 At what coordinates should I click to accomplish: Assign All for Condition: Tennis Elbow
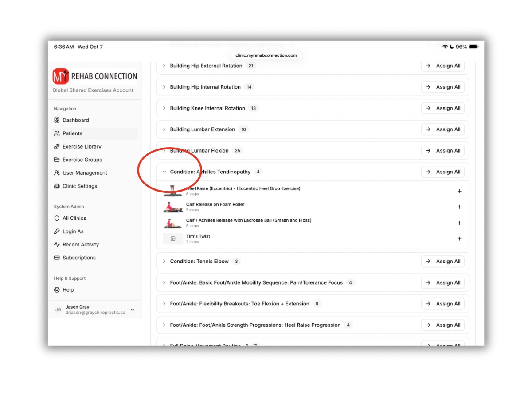click(x=443, y=261)
